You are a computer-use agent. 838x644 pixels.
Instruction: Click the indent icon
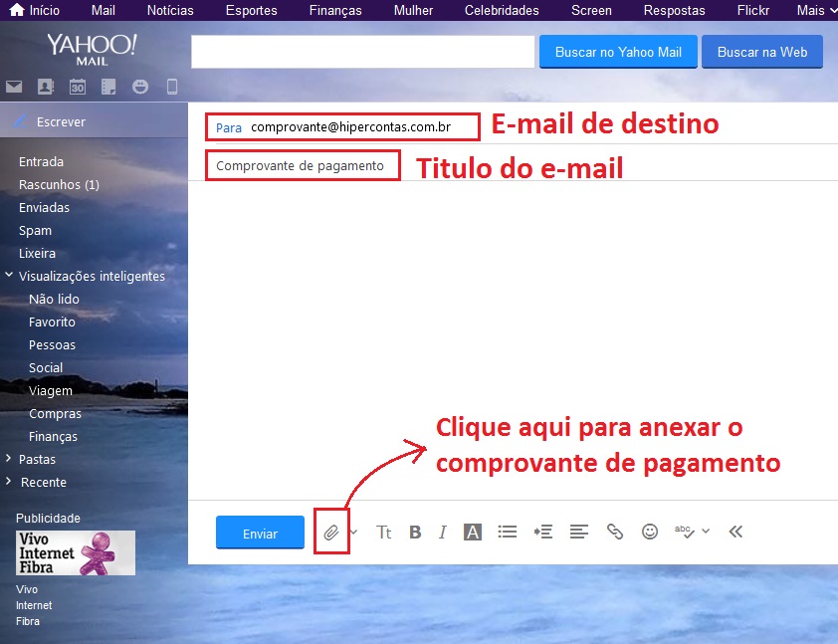click(x=543, y=532)
